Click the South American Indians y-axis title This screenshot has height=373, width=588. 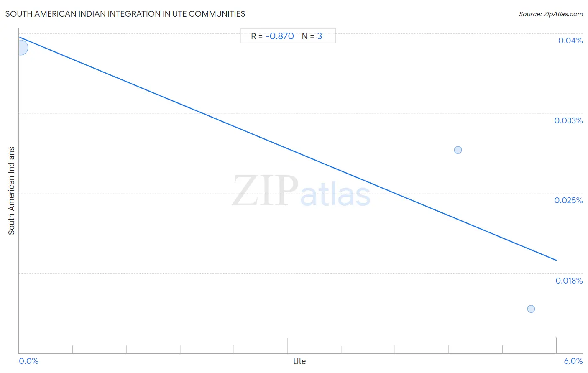(11, 191)
